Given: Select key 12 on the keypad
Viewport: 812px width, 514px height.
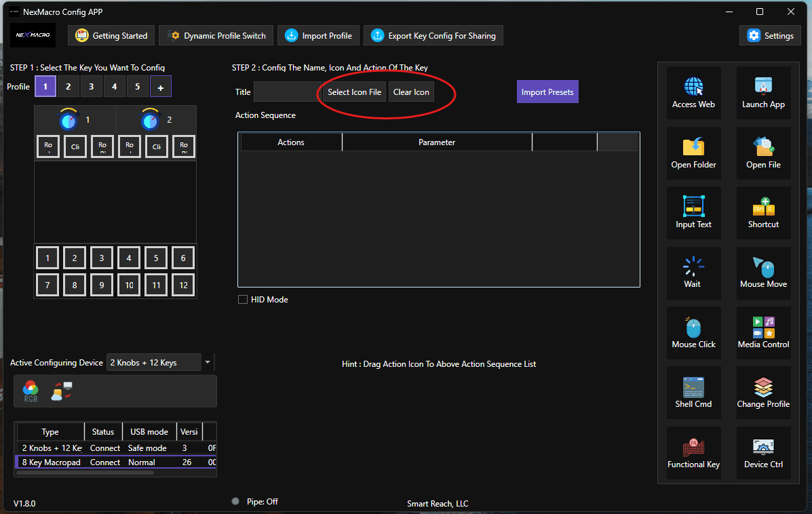Looking at the screenshot, I should 183,285.
